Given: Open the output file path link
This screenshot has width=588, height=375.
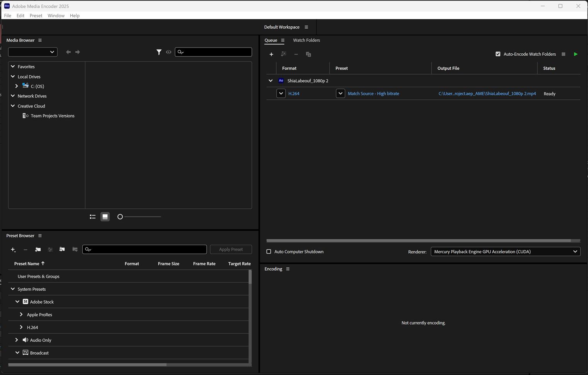Looking at the screenshot, I should click(x=487, y=94).
